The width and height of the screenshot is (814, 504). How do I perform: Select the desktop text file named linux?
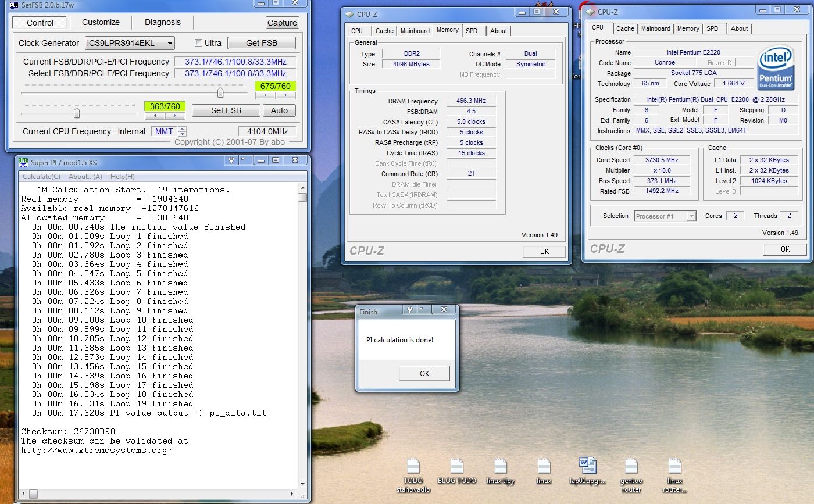[544, 471]
